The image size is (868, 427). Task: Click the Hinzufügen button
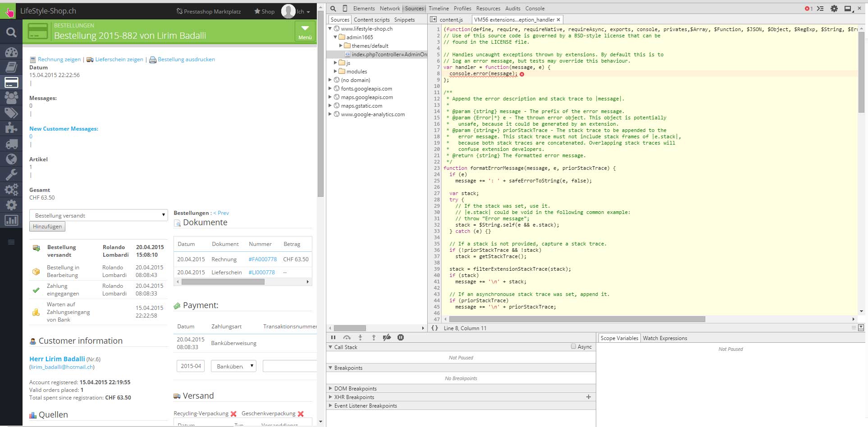[x=47, y=227]
